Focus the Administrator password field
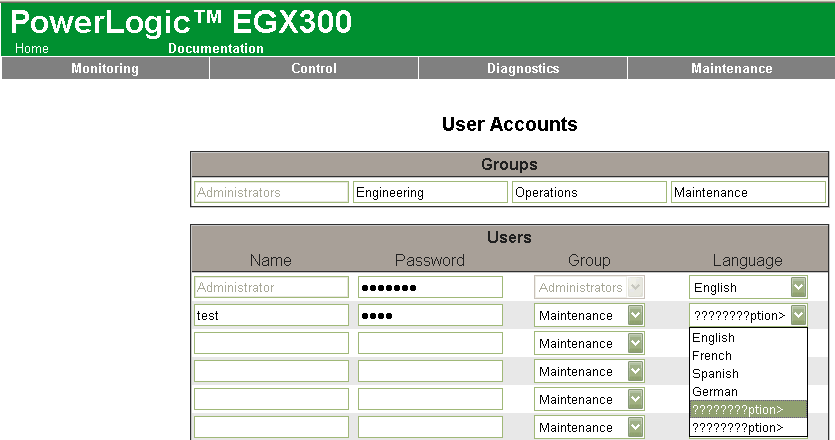Screen dimensions: 835x440 click(x=430, y=287)
